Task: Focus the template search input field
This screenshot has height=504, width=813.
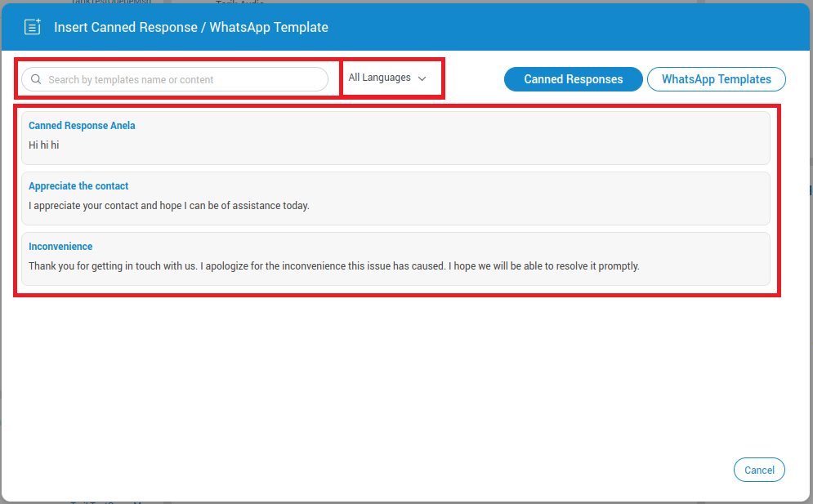Action: click(x=175, y=79)
